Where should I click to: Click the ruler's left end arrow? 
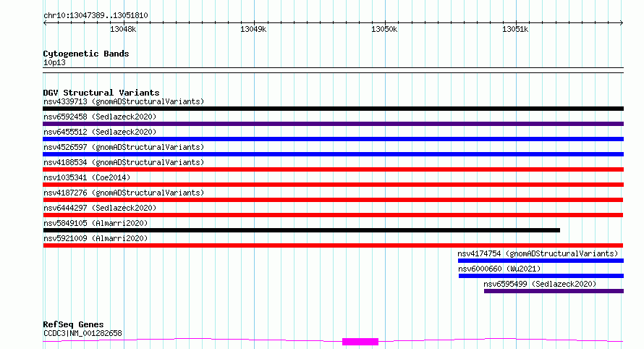point(45,23)
